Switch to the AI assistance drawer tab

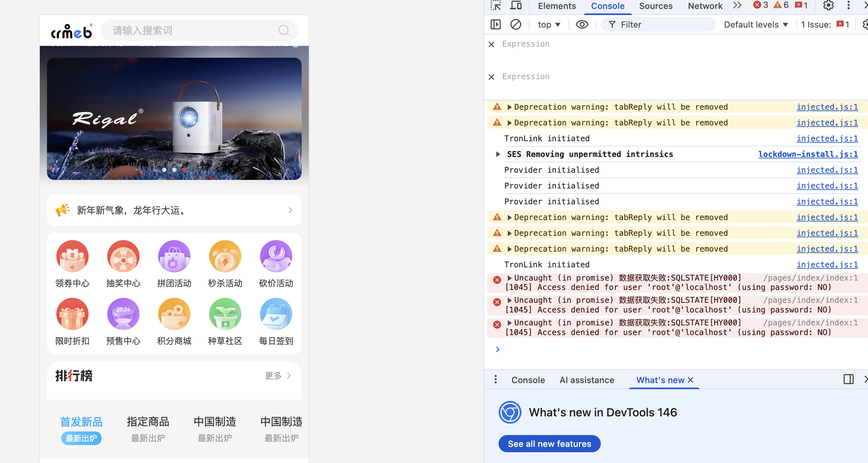(587, 380)
